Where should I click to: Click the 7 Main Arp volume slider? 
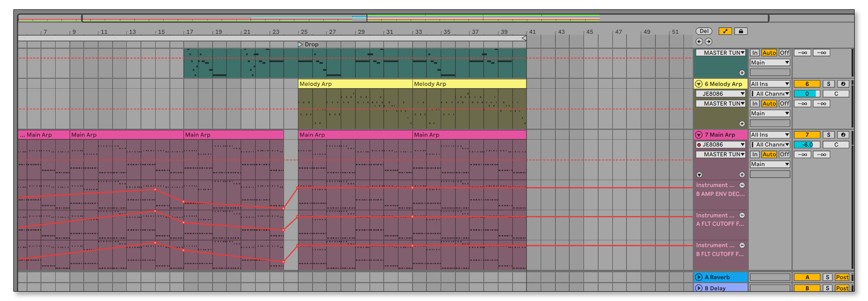(807, 145)
